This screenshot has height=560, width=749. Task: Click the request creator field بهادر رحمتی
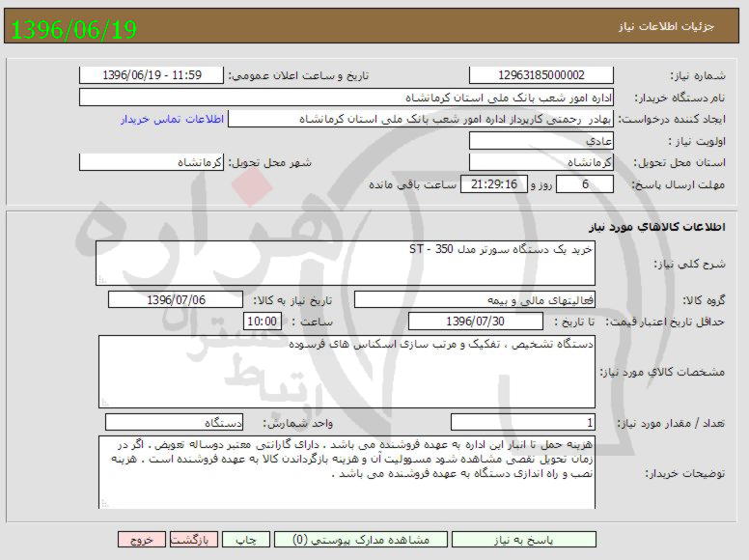pyautogui.click(x=421, y=119)
